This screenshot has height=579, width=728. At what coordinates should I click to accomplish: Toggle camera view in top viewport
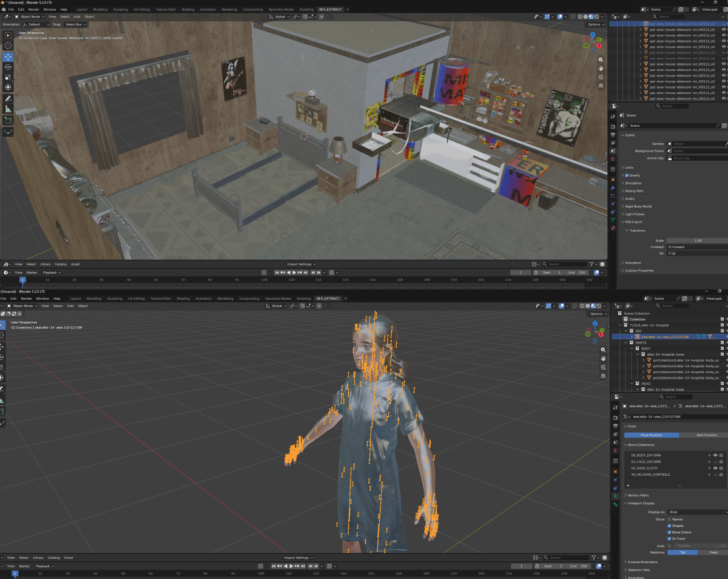pos(601,77)
